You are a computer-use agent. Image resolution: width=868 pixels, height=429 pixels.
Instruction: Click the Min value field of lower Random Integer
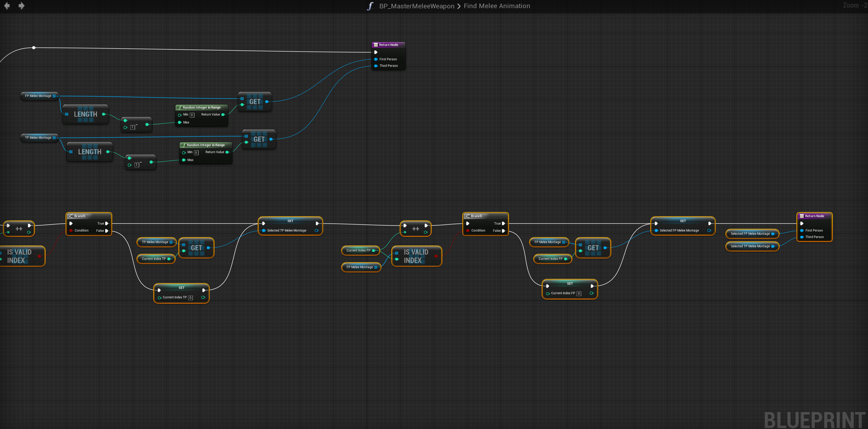196,153
